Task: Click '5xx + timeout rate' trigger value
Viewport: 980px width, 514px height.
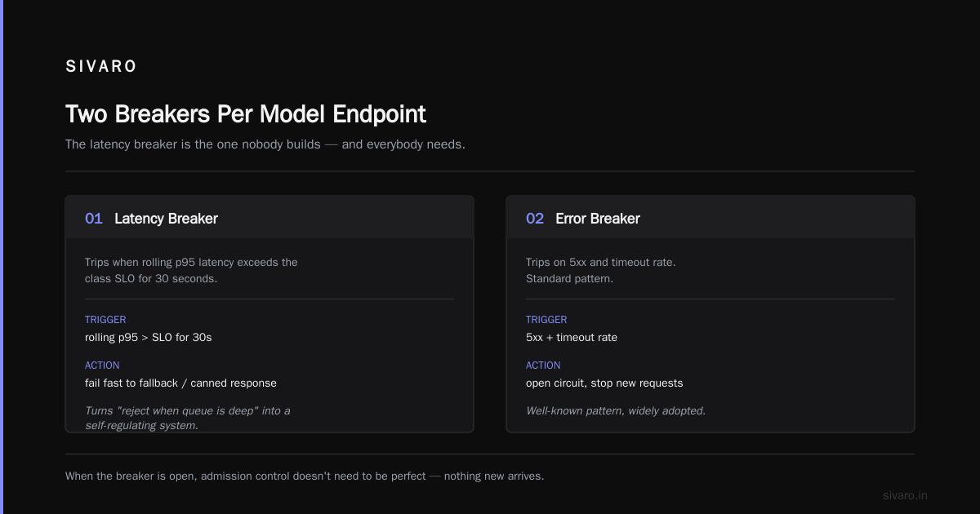Action: point(572,337)
